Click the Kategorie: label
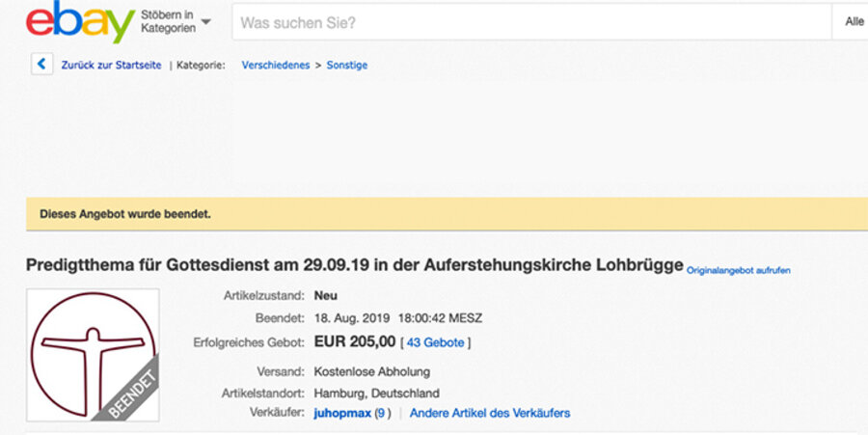The image size is (868, 435). point(201,66)
